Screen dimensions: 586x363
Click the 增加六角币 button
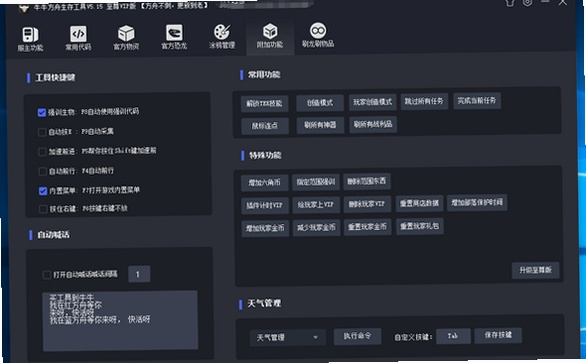[264, 183]
